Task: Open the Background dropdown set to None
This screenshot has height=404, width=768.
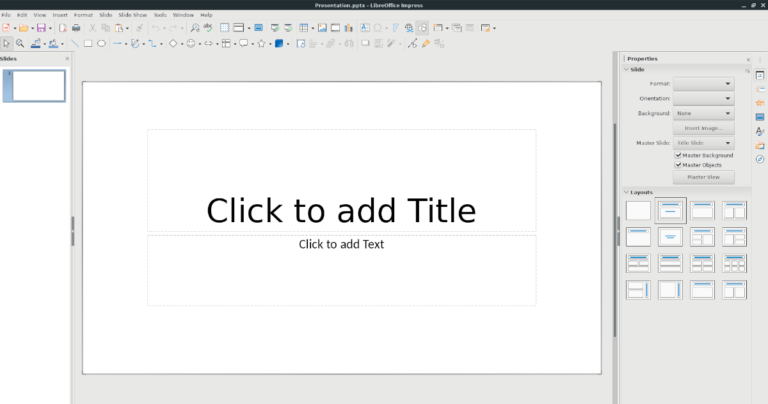Action: (704, 114)
